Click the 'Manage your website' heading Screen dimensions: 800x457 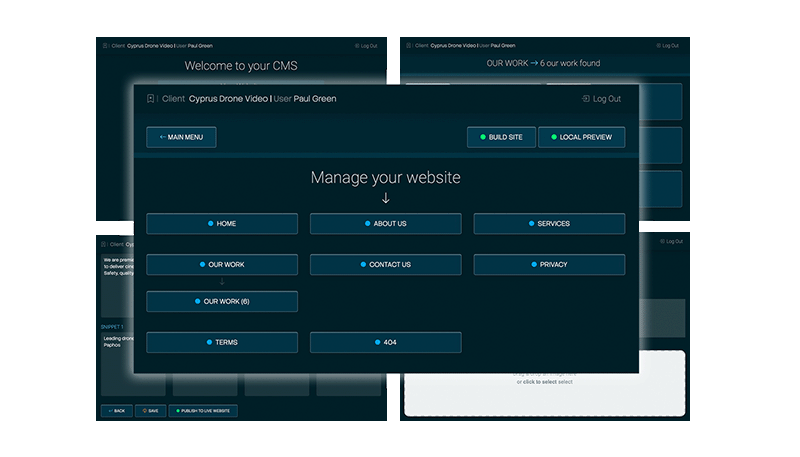(x=386, y=177)
